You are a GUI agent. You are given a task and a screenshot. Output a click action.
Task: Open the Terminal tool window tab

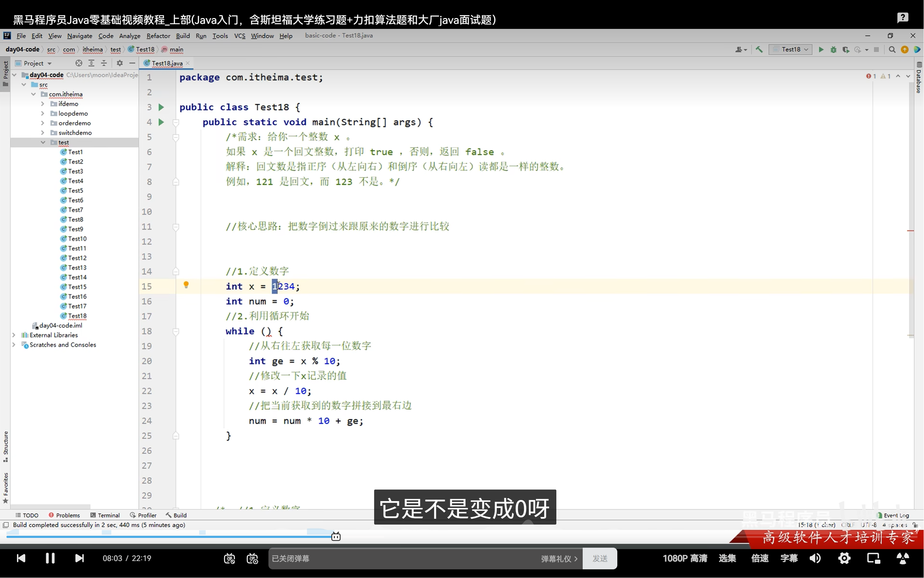click(x=105, y=515)
